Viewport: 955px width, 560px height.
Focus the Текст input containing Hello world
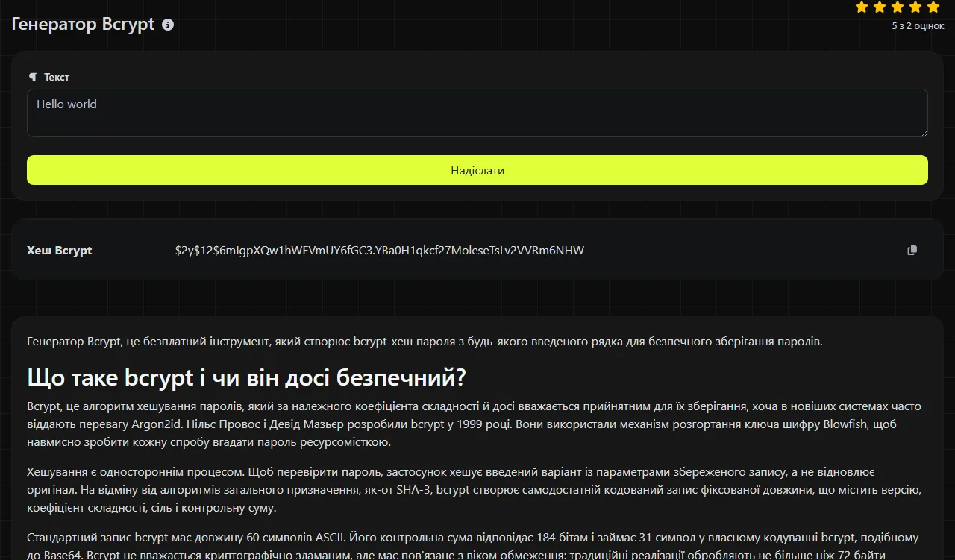(477, 113)
